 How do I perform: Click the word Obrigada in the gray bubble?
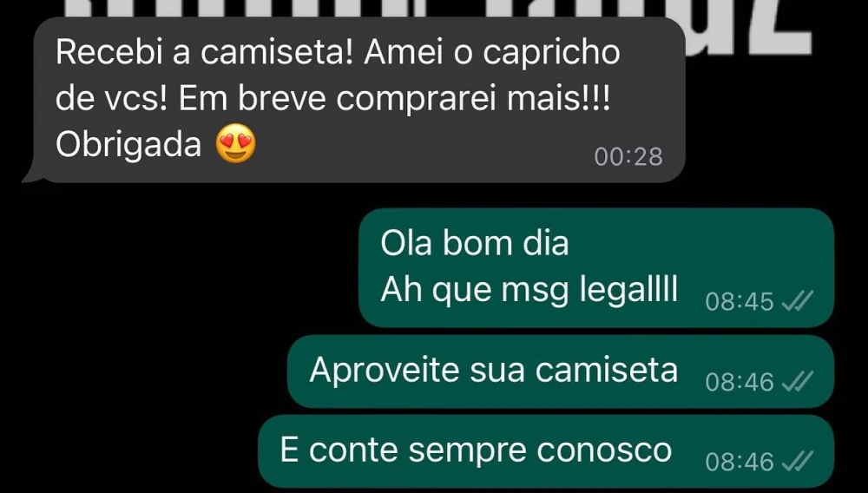point(128,145)
